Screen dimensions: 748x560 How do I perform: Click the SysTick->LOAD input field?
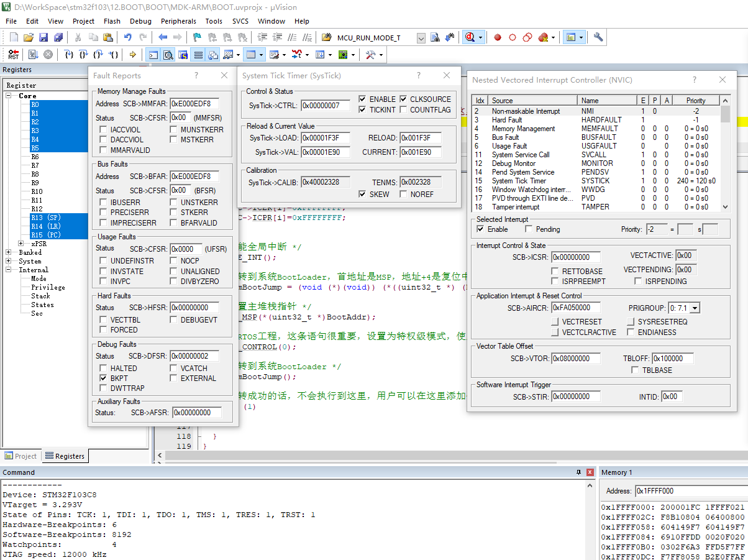[x=326, y=137]
